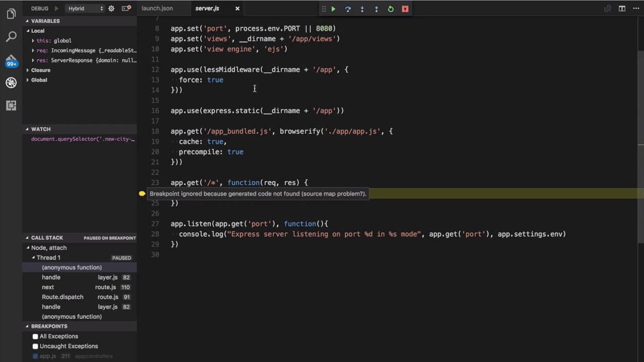Grab the debug toolbar drag handle
Viewport: 644px width, 362px height.
point(324,9)
